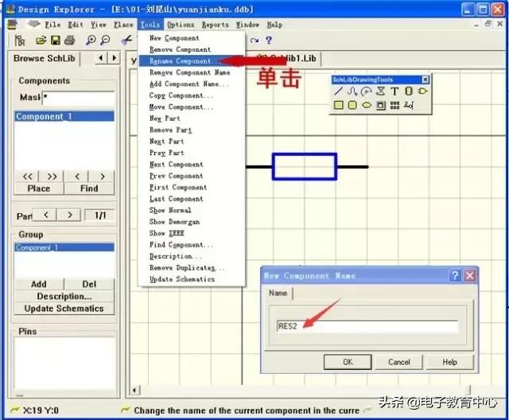509x420 pixels.
Task: Click the print icon in toolbar
Action: click(x=69, y=41)
